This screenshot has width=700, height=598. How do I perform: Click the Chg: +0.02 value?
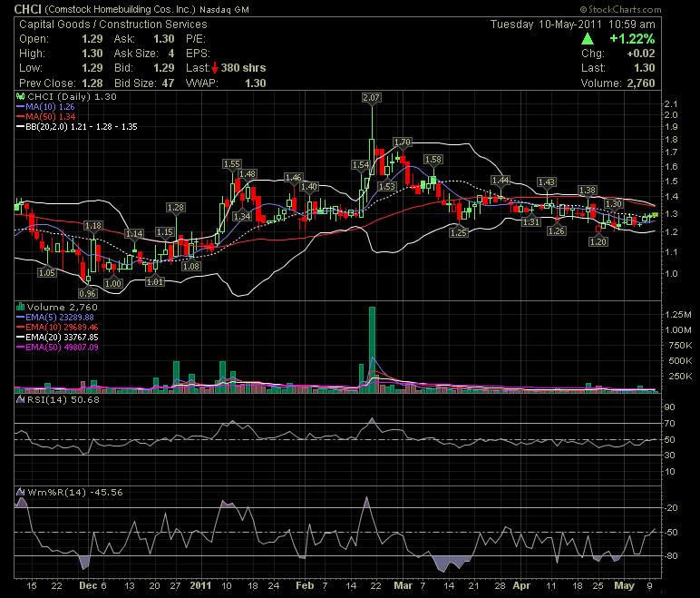pyautogui.click(x=641, y=54)
